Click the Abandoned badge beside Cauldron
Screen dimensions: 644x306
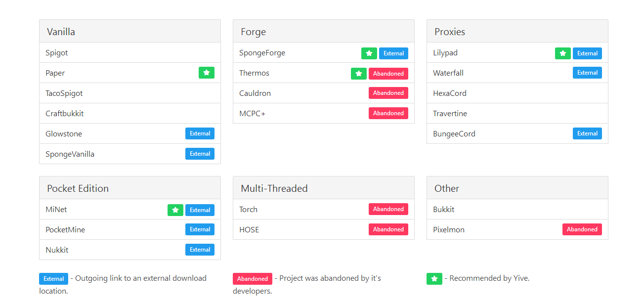(388, 93)
